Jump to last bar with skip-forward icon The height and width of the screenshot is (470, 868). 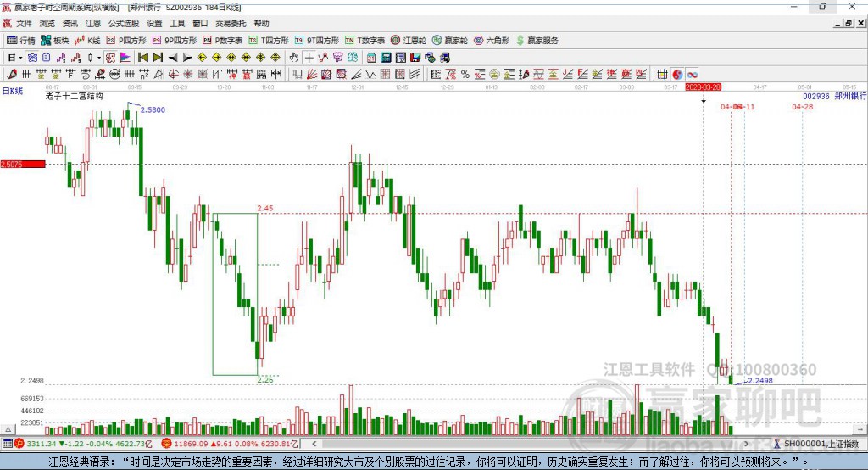tap(158, 58)
